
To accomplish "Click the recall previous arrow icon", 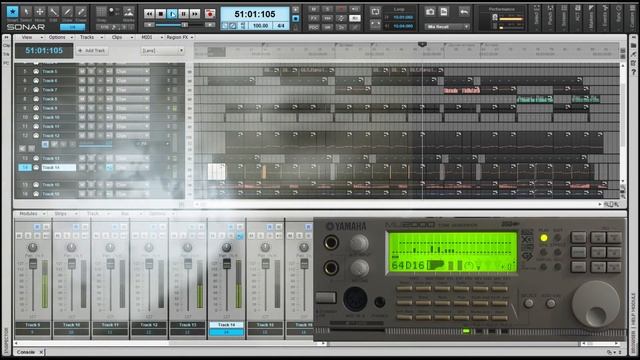I will pyautogui.click(x=464, y=12).
